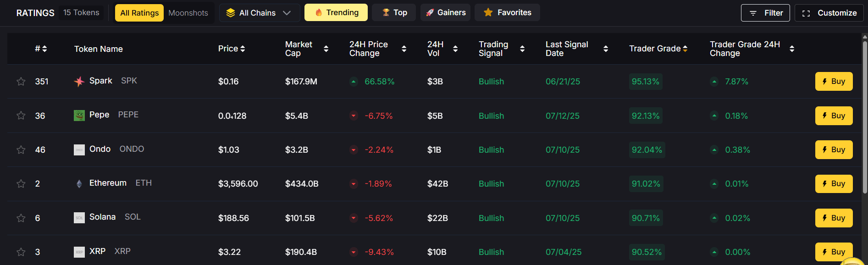Select the Top filter
The width and height of the screenshot is (868, 265).
click(394, 12)
